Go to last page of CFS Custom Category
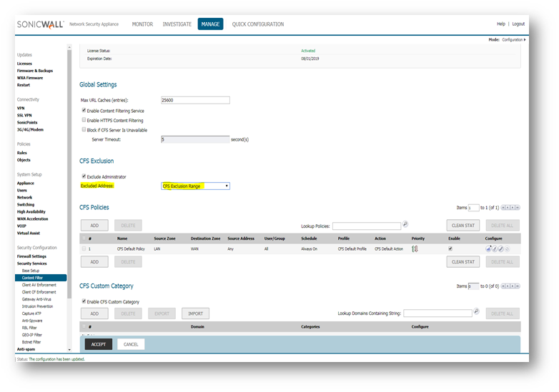Screen dimensions: 559x392 point(518,286)
